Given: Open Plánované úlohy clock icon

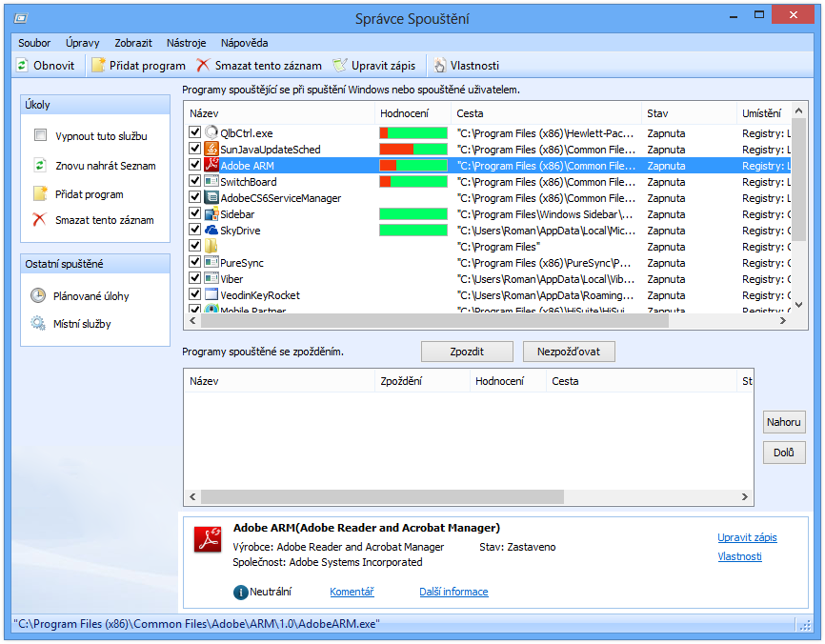Looking at the screenshot, I should pos(38,295).
